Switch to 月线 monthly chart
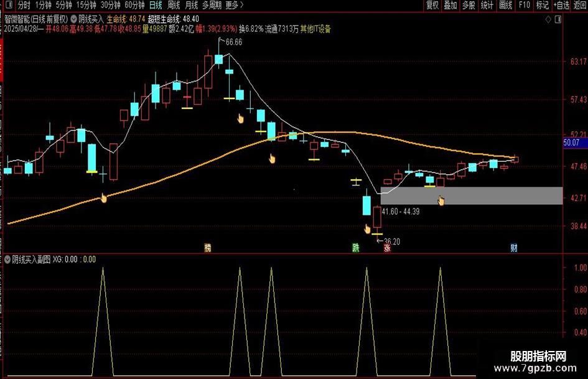Viewport: 588px width, 379px height. tap(191, 5)
